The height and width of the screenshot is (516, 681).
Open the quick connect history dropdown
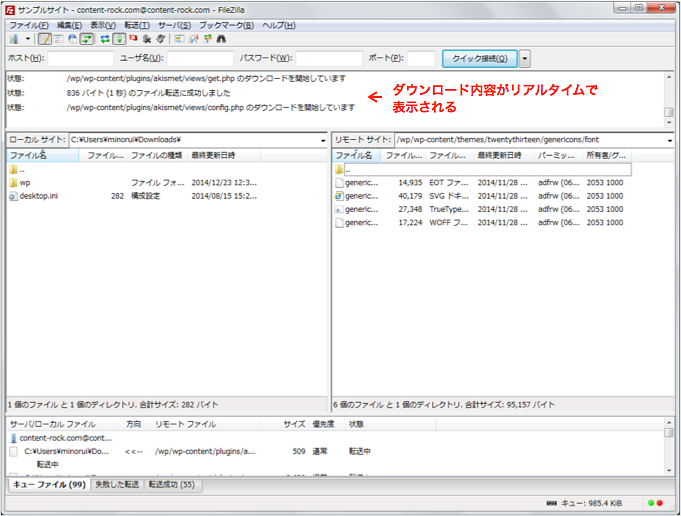tap(525, 59)
